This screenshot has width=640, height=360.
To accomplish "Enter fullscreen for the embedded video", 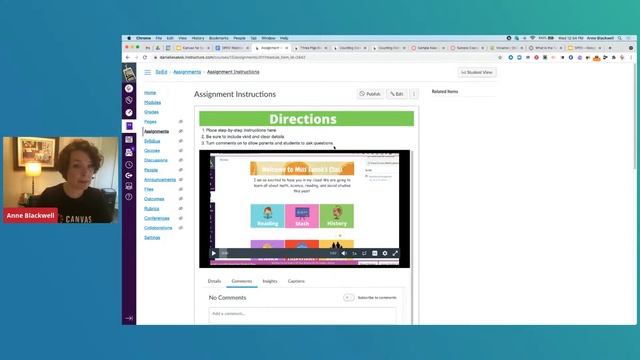I will click(x=395, y=253).
